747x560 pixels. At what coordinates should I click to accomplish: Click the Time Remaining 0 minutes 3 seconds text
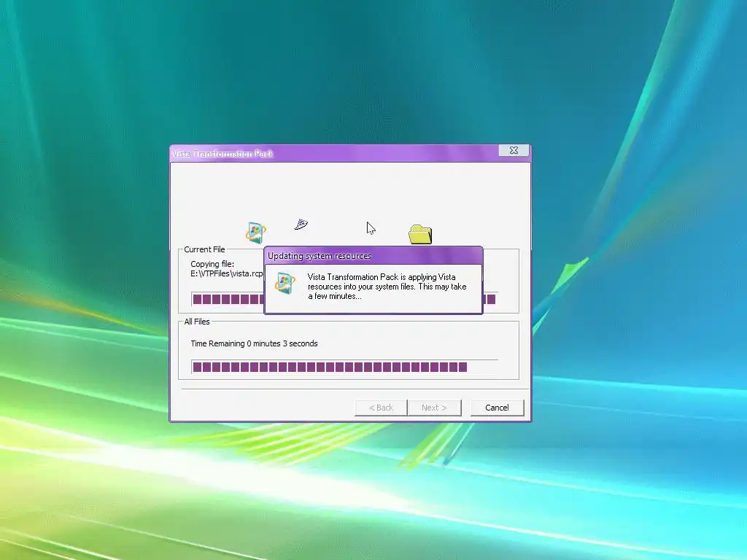coord(254,343)
